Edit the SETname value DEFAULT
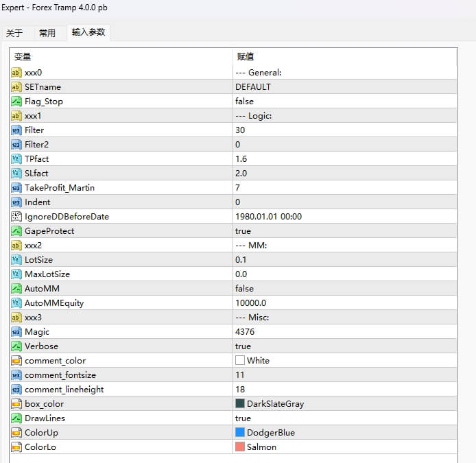The height and width of the screenshot is (463, 476). click(x=344, y=87)
